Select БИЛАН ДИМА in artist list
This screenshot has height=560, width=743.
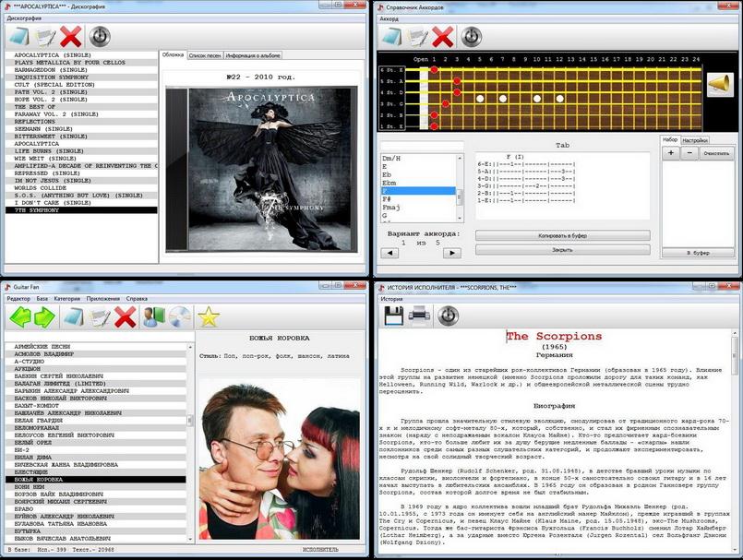coord(96,458)
